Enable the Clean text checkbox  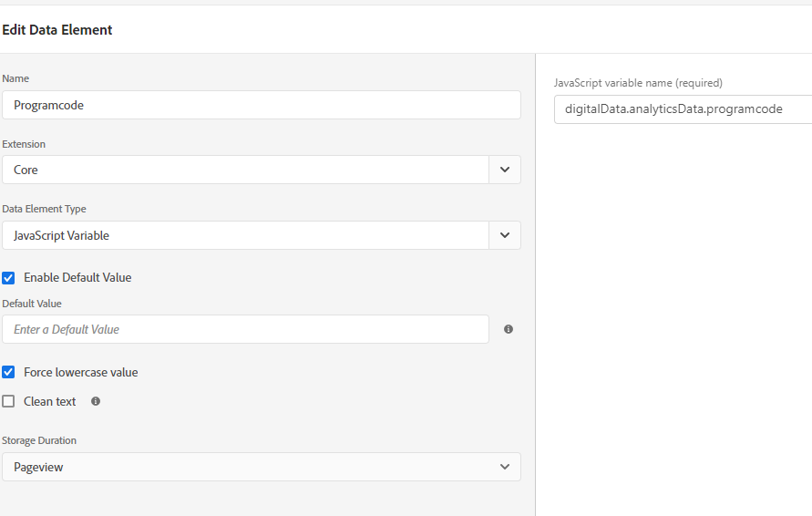pyautogui.click(x=9, y=401)
